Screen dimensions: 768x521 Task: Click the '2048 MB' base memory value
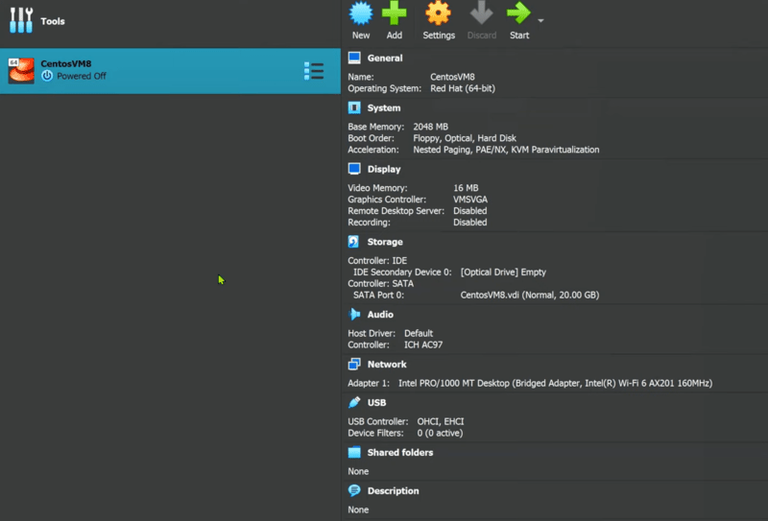pyautogui.click(x=431, y=127)
